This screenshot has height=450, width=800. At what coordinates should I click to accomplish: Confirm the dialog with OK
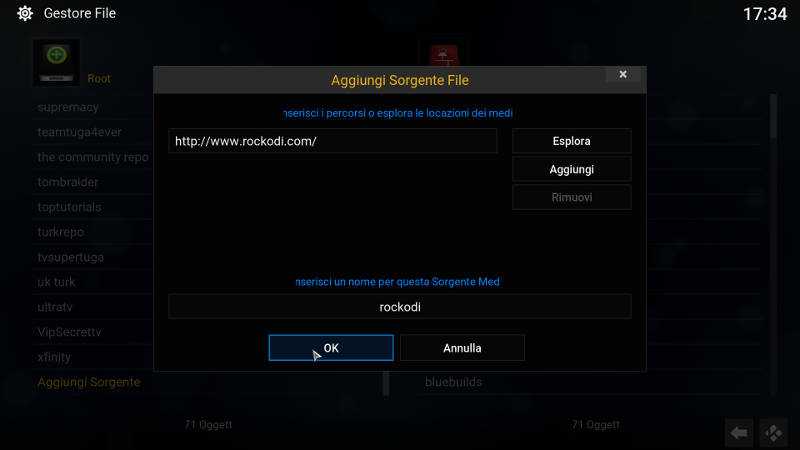coord(331,348)
